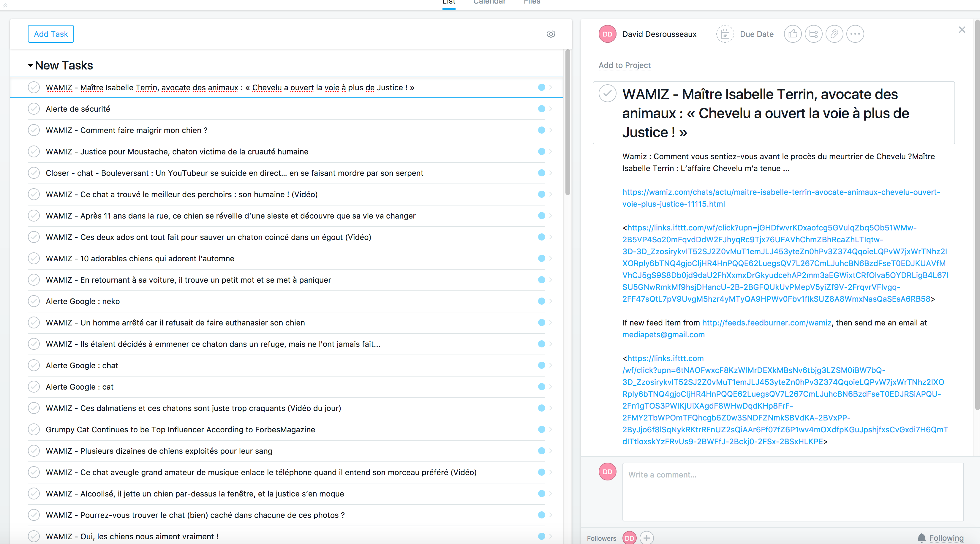Click the Following button text
The height and width of the screenshot is (544, 980).
click(x=946, y=538)
